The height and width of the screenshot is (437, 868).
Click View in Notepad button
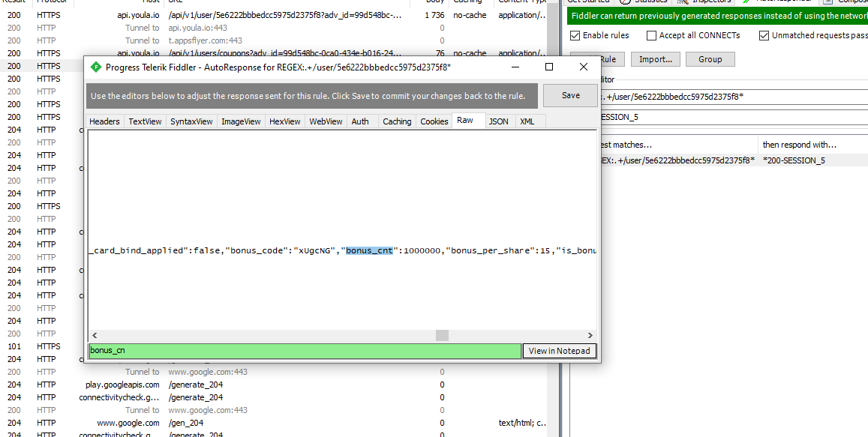coord(559,351)
